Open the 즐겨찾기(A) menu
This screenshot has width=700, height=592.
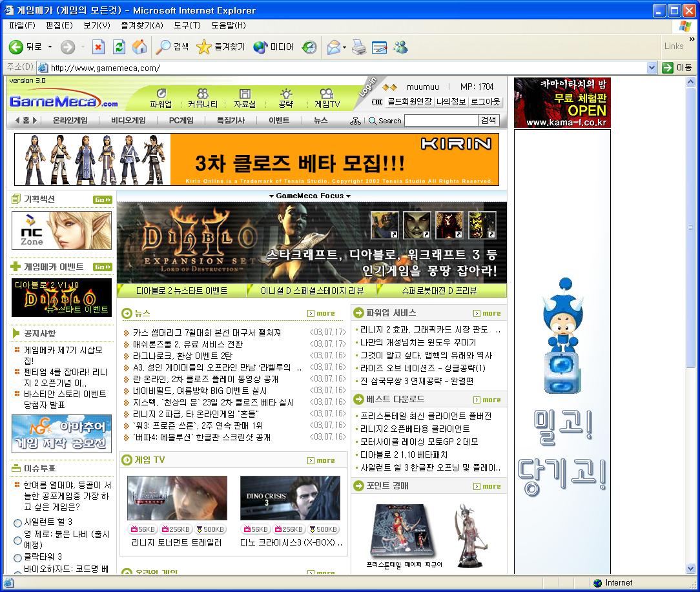click(x=141, y=25)
